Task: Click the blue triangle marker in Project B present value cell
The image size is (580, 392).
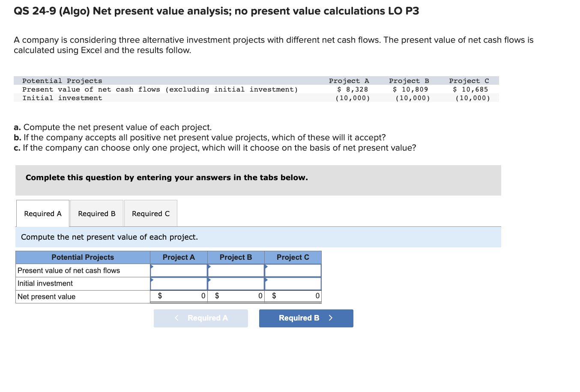Action: pyautogui.click(x=209, y=267)
